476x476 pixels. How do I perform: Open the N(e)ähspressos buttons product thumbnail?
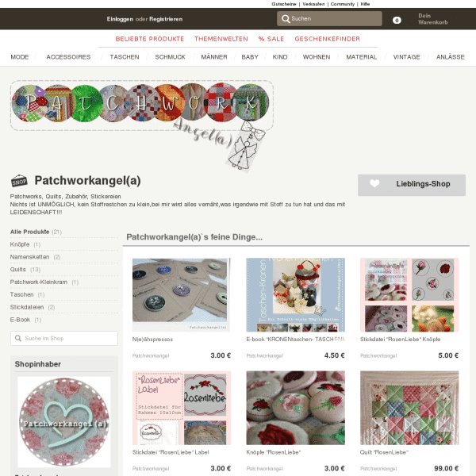click(181, 294)
